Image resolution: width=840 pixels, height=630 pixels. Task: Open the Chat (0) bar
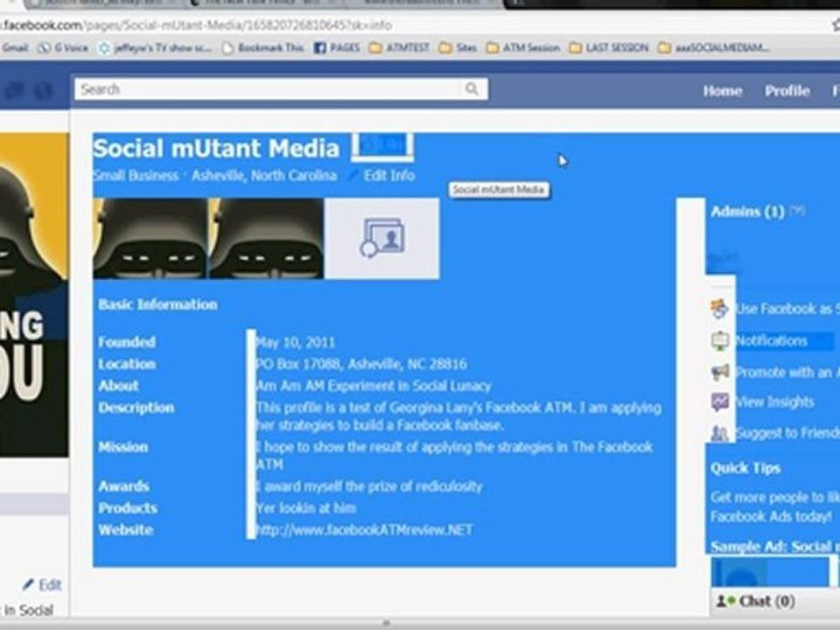(x=775, y=601)
